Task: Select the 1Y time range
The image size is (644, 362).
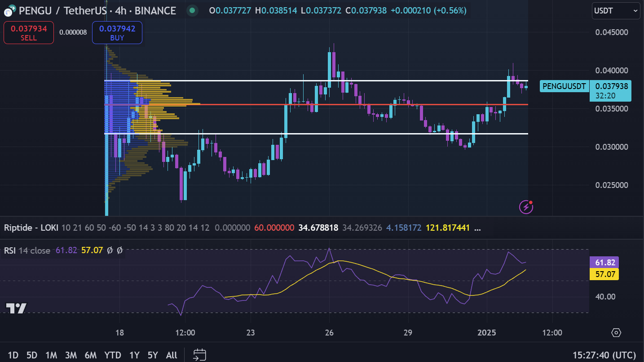Action: tap(134, 355)
